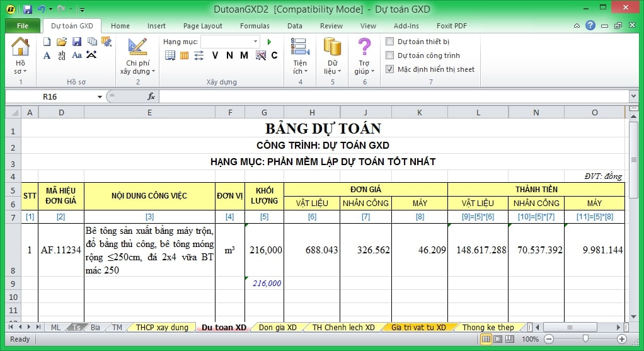Click the bold M icon in Xây dựng group
The width and height of the screenshot is (644, 351).
[244, 55]
